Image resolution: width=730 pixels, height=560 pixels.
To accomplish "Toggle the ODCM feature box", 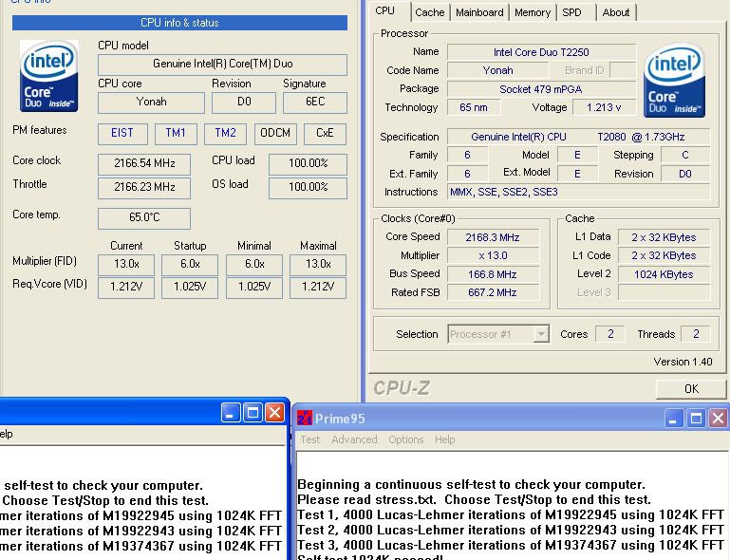I will tap(275, 134).
